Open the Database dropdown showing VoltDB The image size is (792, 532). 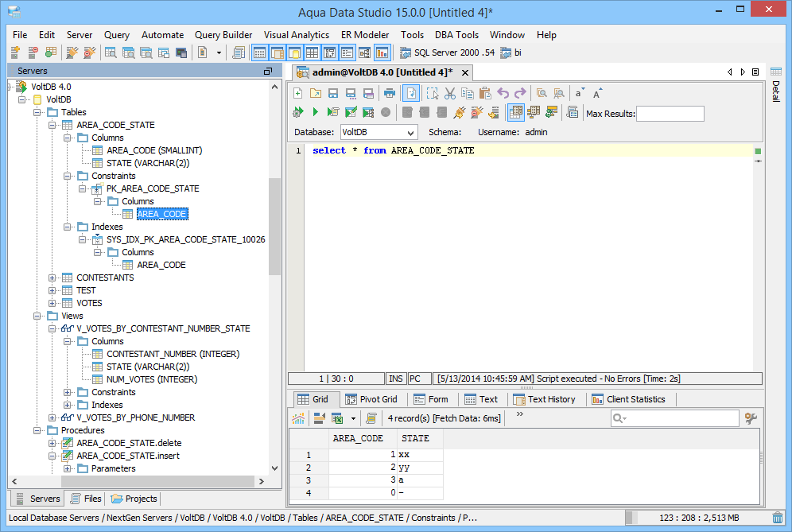pos(379,132)
